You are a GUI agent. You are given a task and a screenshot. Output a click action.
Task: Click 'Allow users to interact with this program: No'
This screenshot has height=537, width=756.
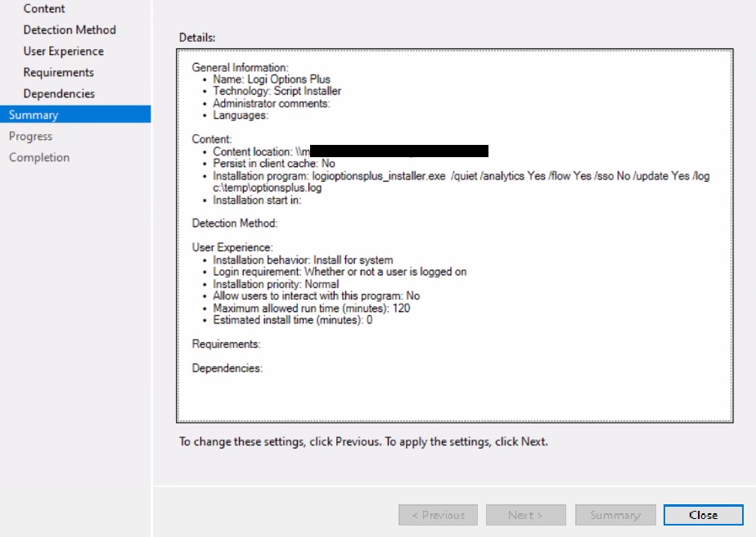(317, 296)
